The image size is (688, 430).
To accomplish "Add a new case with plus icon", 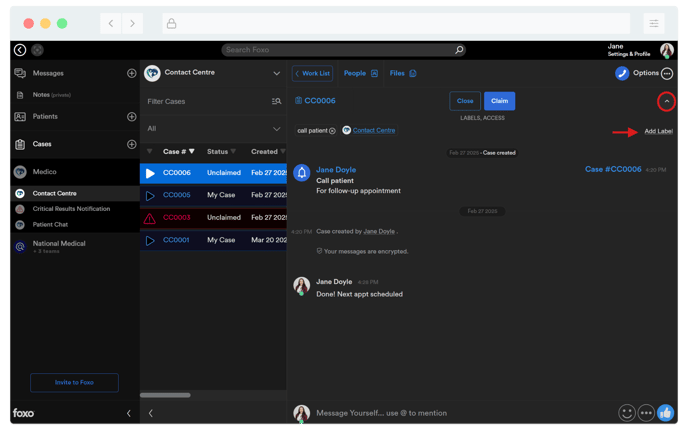I will coord(131,144).
